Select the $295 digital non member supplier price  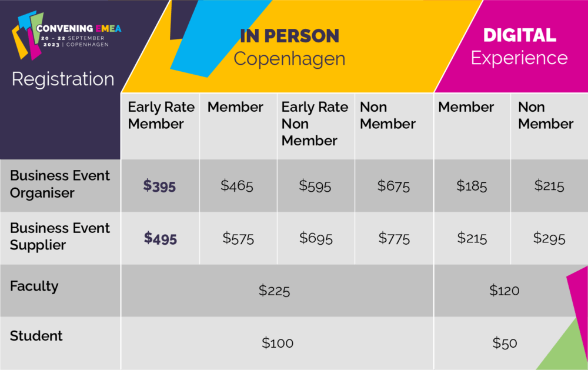(549, 238)
